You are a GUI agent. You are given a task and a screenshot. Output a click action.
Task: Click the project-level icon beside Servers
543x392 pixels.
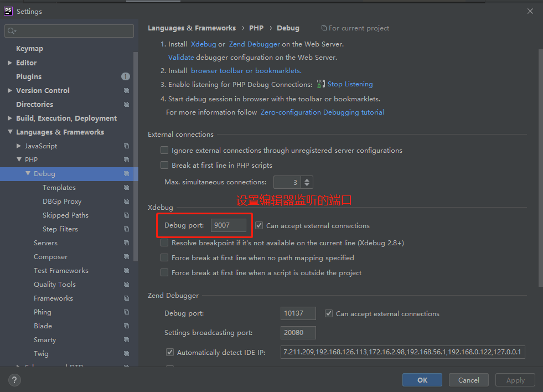coord(126,243)
